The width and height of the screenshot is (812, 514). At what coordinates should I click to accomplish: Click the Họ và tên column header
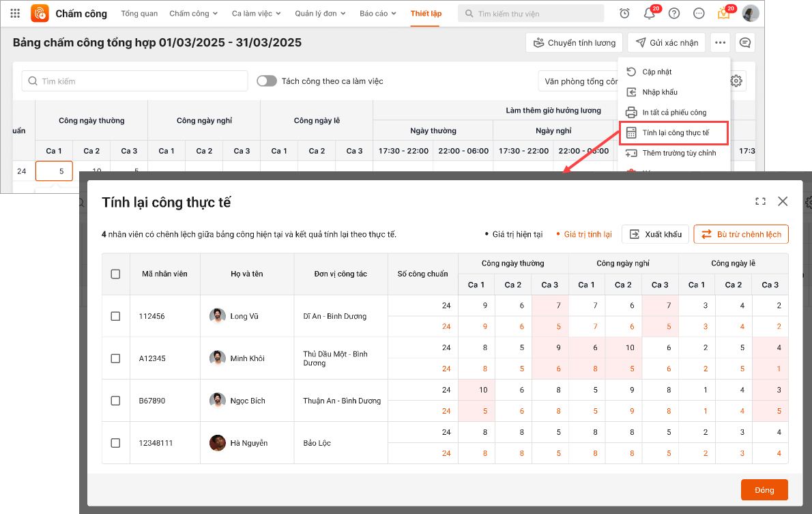[247, 274]
